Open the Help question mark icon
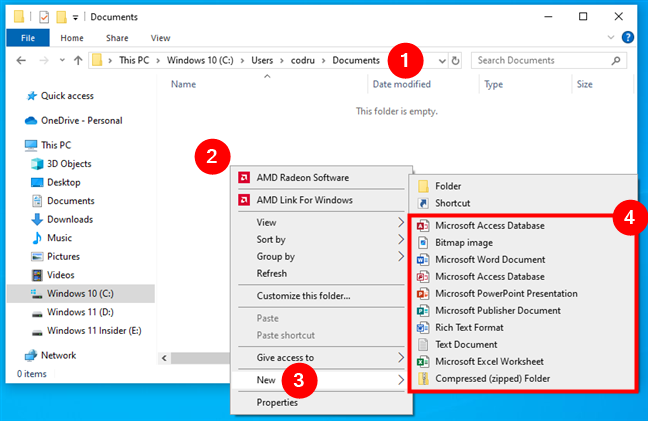 [627, 38]
